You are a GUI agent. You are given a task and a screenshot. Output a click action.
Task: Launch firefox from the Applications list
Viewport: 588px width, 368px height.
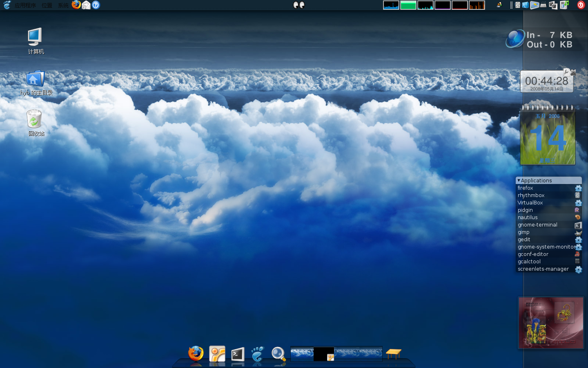[x=549, y=188]
